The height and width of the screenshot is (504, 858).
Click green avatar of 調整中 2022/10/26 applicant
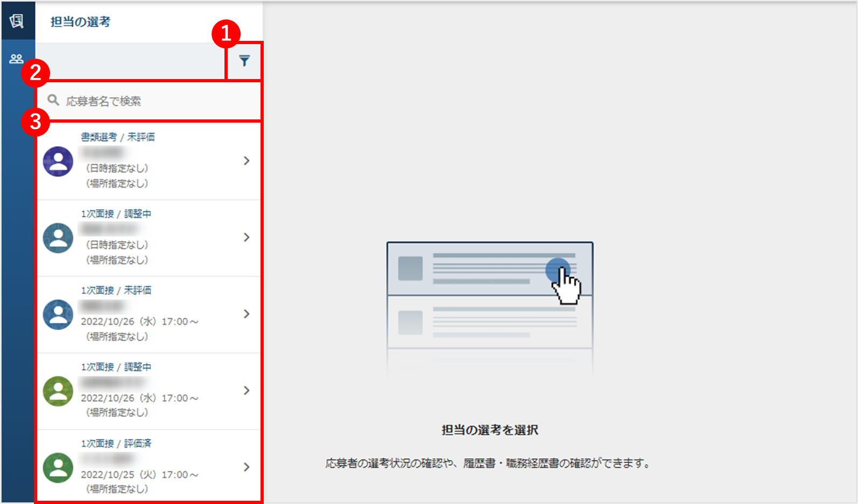58,391
